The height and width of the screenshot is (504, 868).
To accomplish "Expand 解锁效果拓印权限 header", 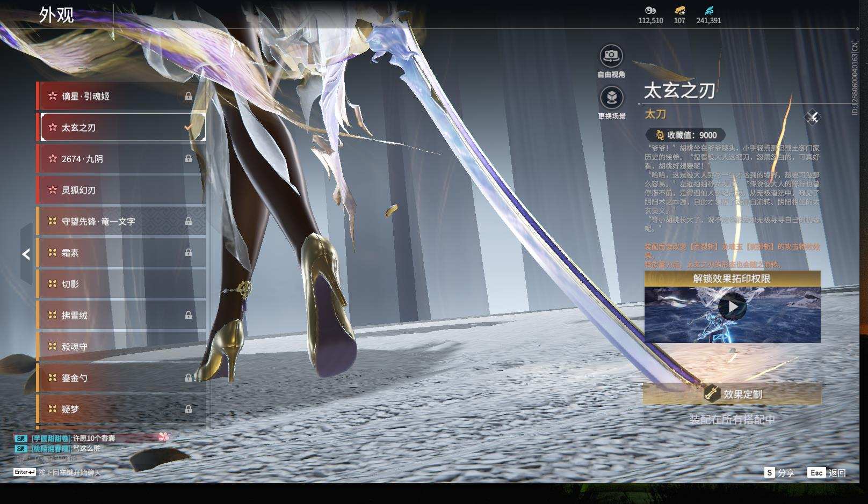I will [732, 279].
